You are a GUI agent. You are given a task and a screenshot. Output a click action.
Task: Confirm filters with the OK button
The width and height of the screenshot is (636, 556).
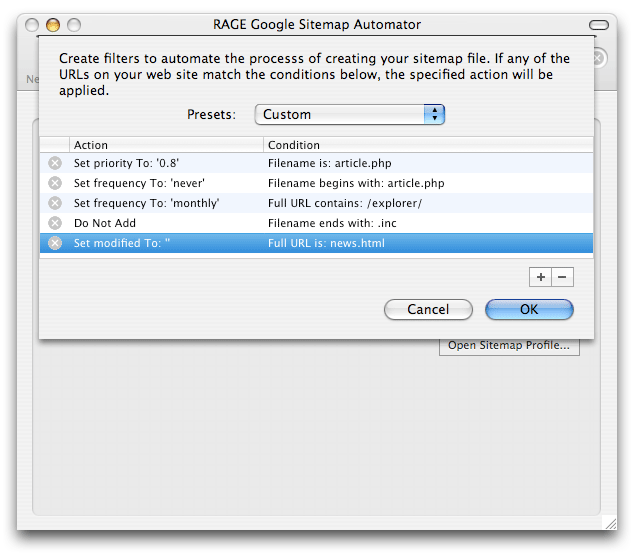(x=529, y=309)
